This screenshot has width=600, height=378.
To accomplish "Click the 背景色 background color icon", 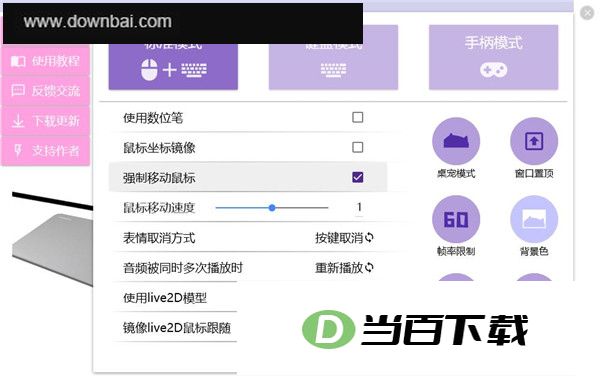I will 534,219.
